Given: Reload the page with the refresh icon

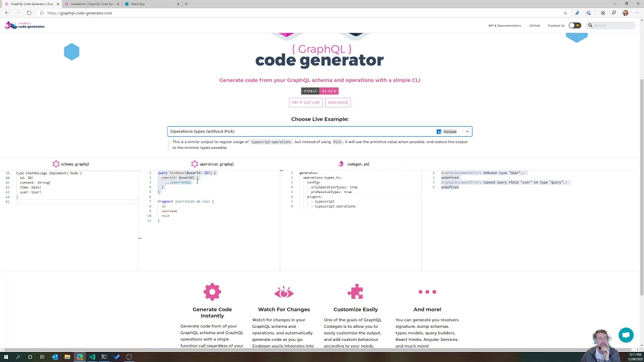Looking at the screenshot, I should click(29, 13).
